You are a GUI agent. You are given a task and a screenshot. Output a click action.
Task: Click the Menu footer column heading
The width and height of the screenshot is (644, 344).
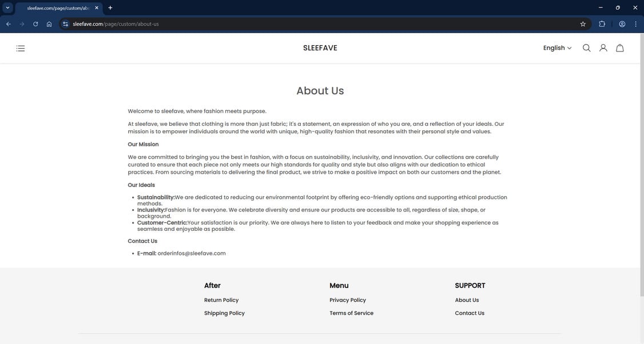tap(339, 286)
